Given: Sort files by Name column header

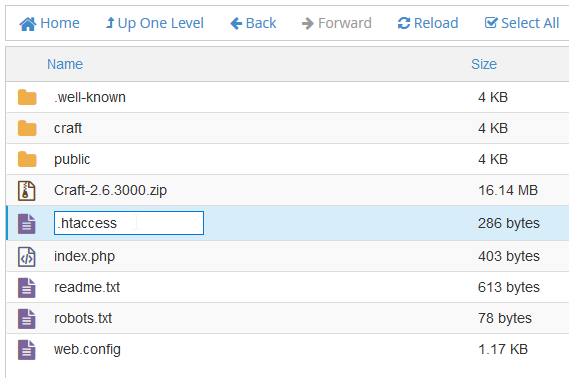Looking at the screenshot, I should (x=65, y=64).
